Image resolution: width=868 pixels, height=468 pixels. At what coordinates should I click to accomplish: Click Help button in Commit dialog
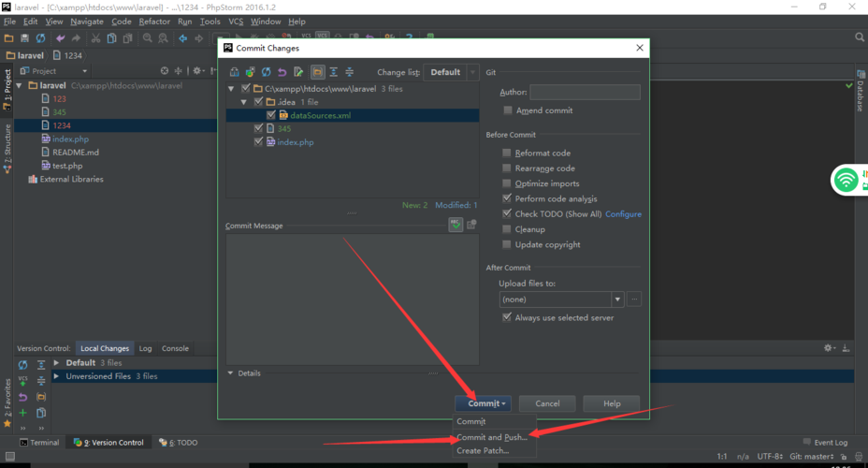click(x=612, y=403)
